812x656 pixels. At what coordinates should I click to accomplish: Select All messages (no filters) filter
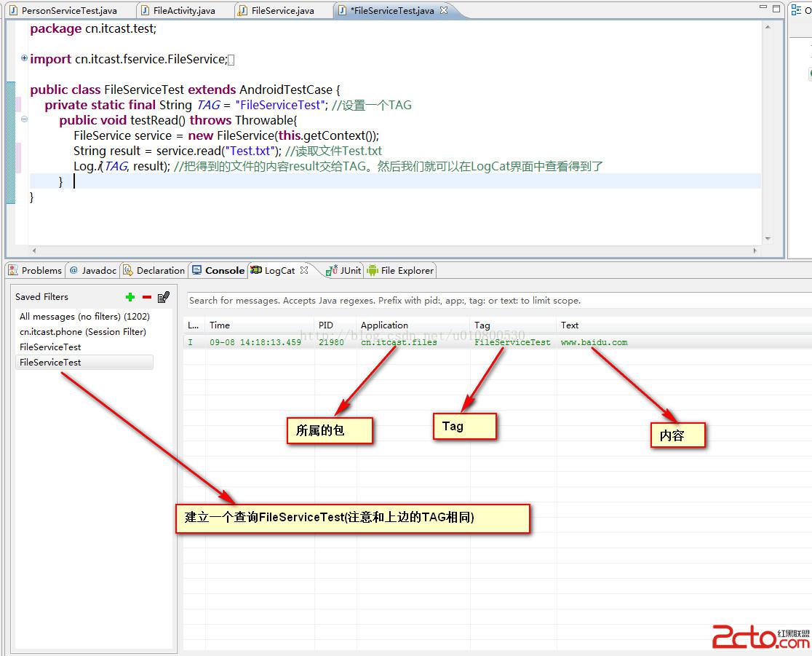click(x=84, y=317)
